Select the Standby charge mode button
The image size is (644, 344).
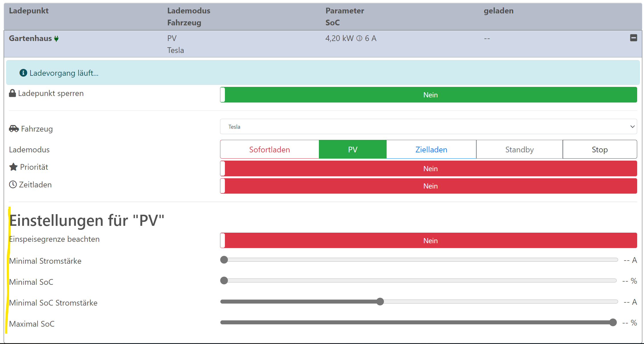pos(519,150)
